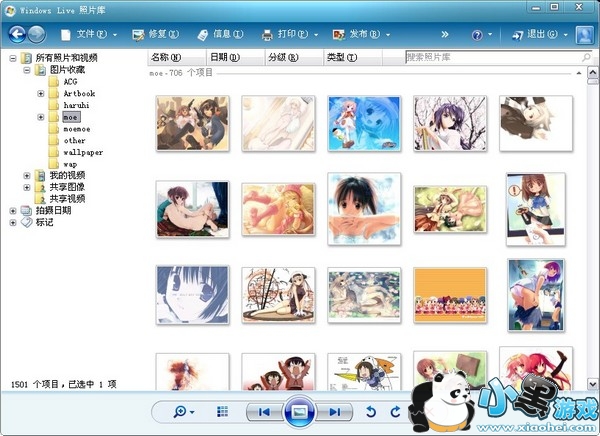Open the 修复 (Fix) toolbar item
600x436 pixels.
click(155, 34)
